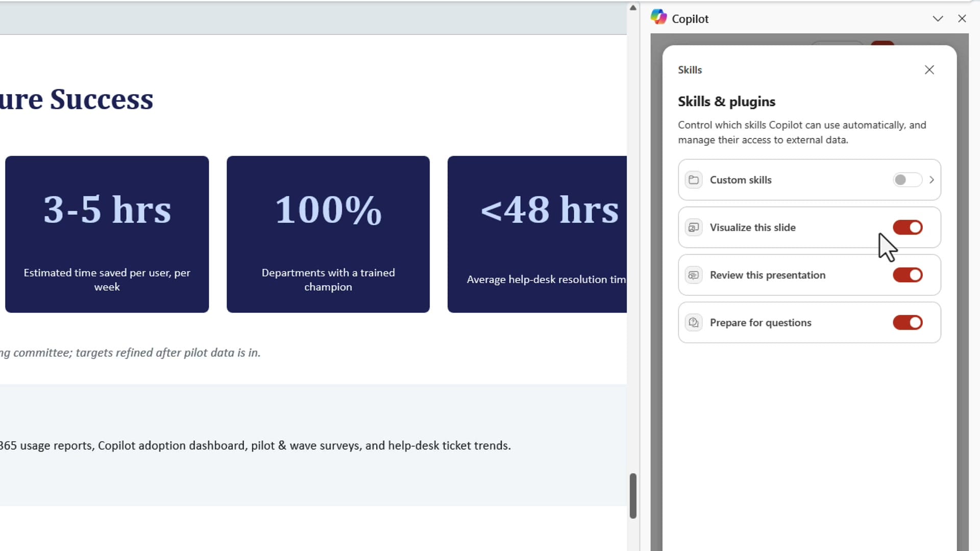
Task: Click the 'Prepare for questions' label
Action: coord(761,322)
